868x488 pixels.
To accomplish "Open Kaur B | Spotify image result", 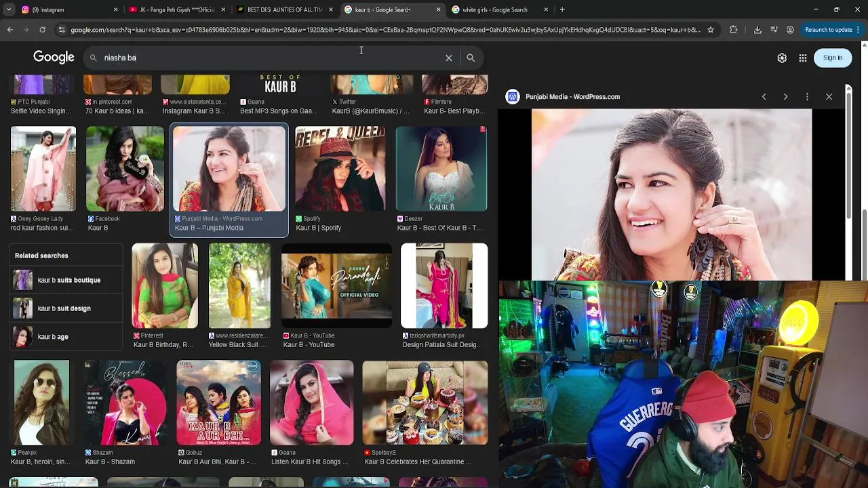I will point(340,169).
